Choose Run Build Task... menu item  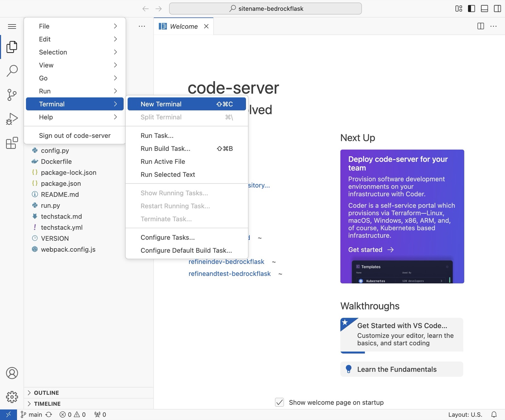(187, 149)
